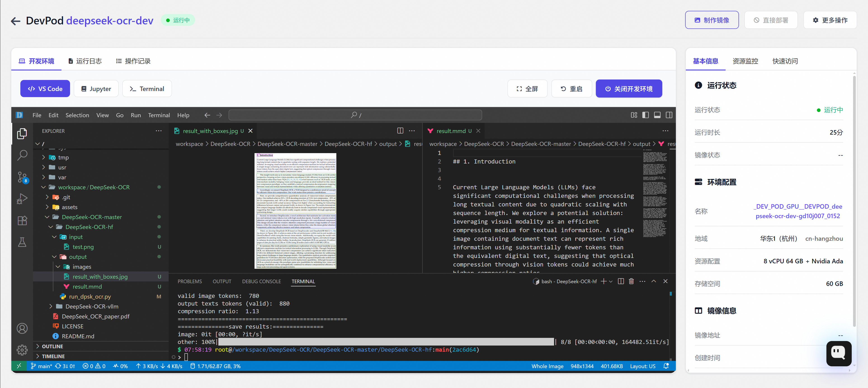Screen dimensions: 868x388
Task: Open the new terminal launch profile dropdown
Action: (611, 281)
